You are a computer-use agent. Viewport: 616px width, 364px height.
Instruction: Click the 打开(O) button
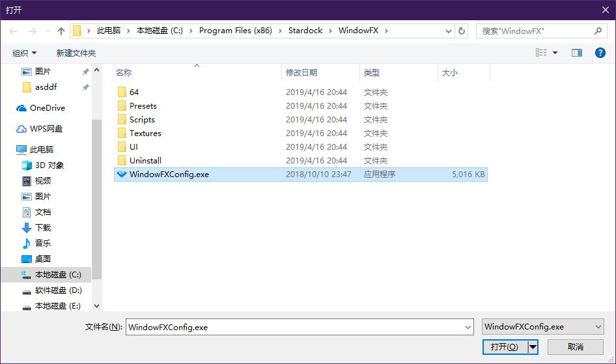coord(505,347)
